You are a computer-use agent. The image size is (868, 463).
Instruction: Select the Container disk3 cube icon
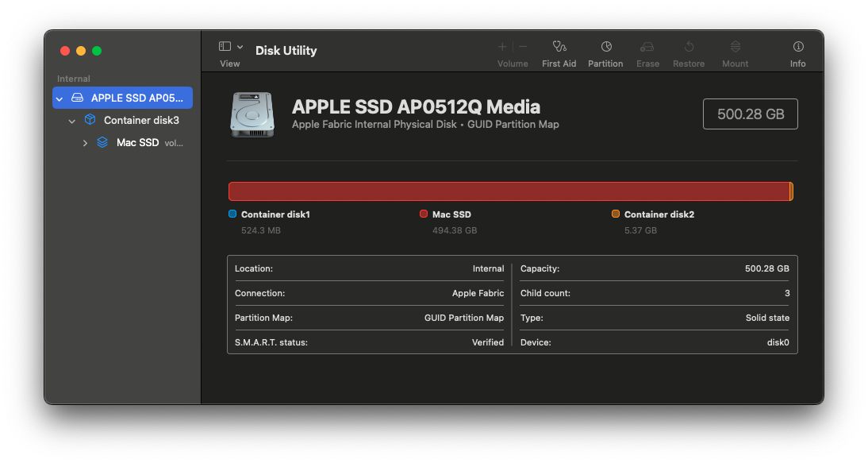[x=90, y=120]
